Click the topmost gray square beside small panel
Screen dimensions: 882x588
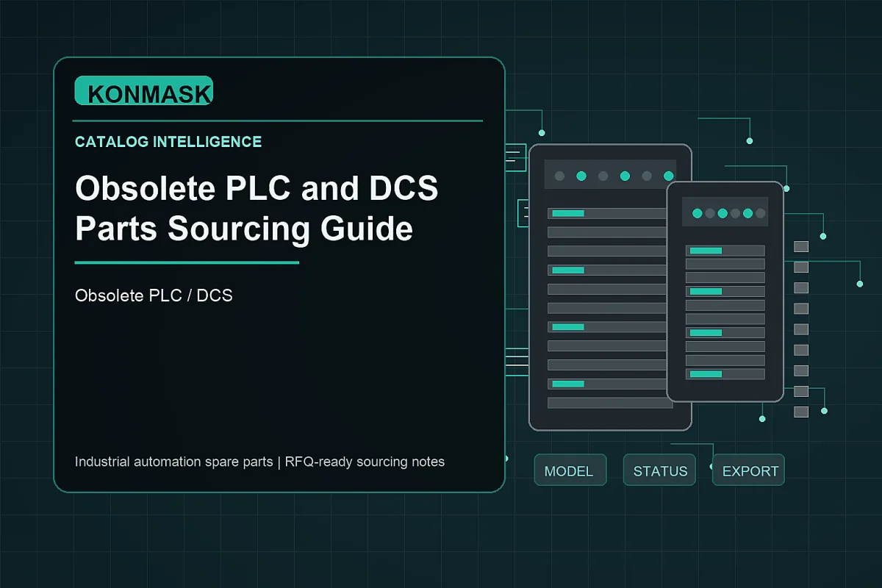pos(801,246)
